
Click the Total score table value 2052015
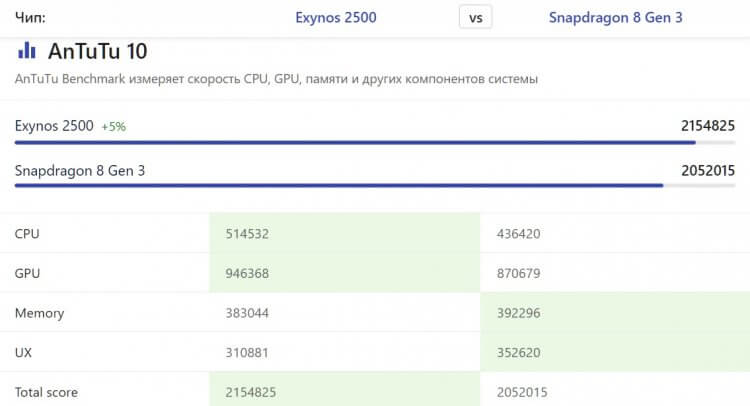[x=522, y=393]
